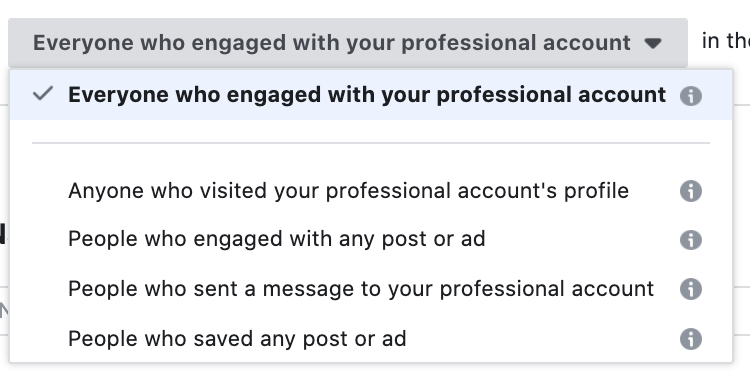Click info icon beside saved any post option
The width and height of the screenshot is (750, 376).
point(691,339)
